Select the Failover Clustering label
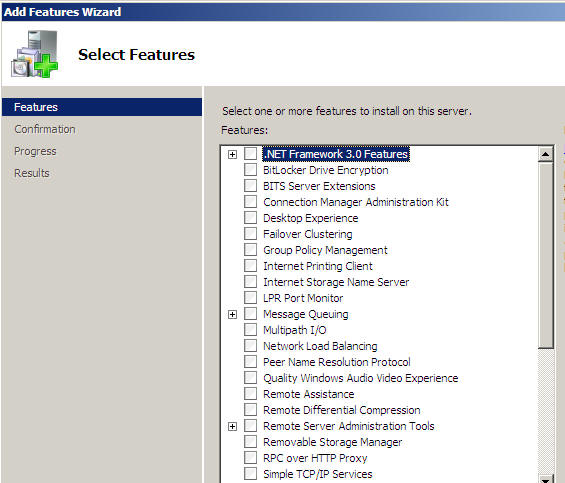The image size is (565, 483). tap(308, 234)
